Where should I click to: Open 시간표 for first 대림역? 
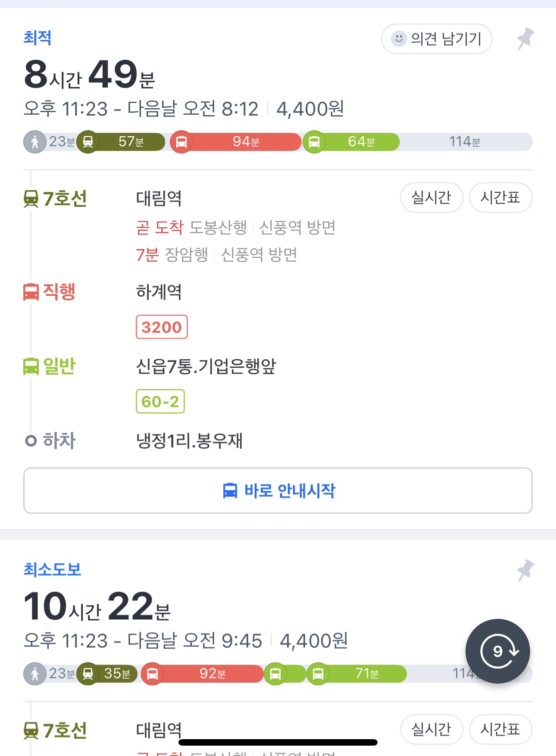pos(500,198)
